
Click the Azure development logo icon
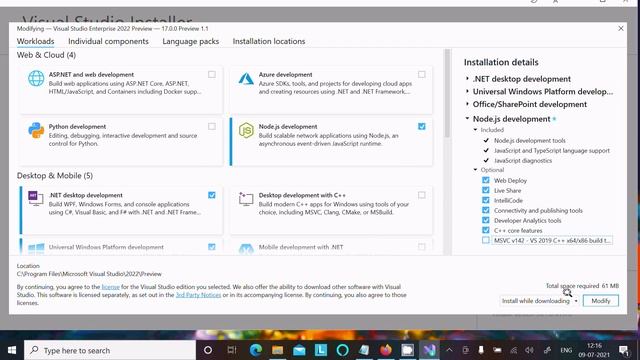pyautogui.click(x=246, y=78)
